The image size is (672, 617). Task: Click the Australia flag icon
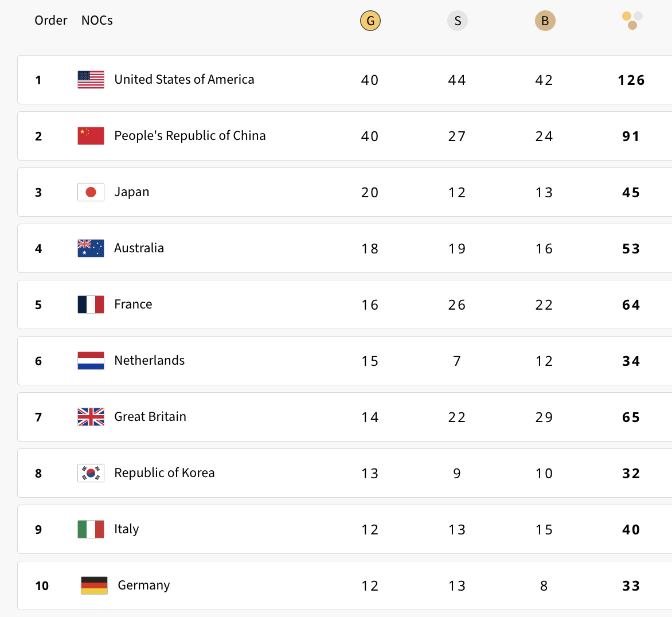(91, 248)
